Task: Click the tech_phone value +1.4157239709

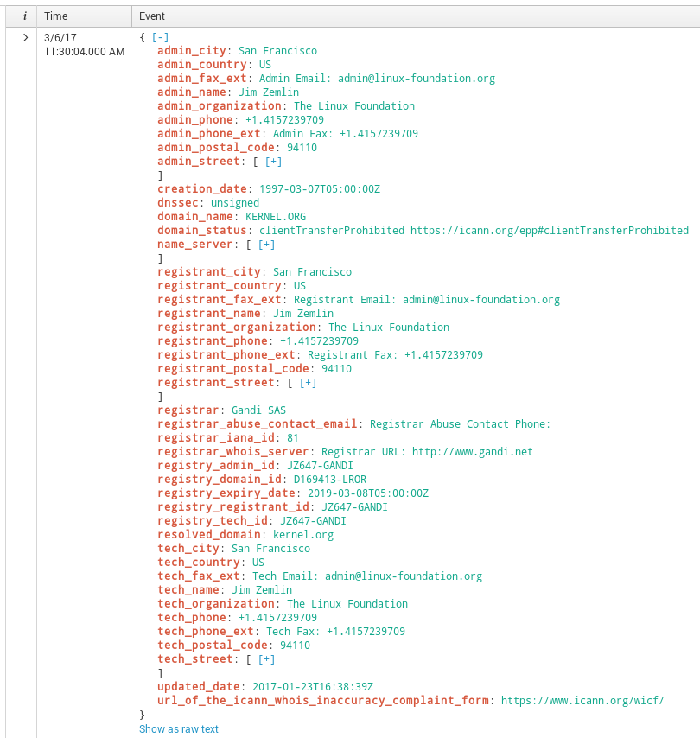Action: pos(277,618)
